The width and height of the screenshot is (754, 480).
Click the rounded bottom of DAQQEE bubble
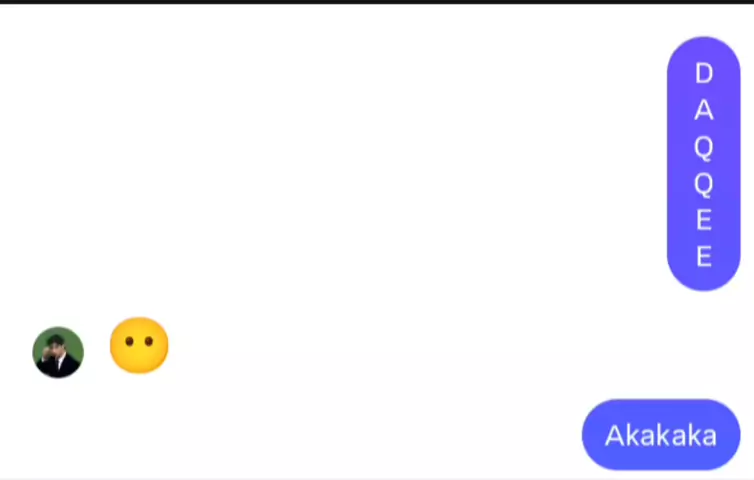[704, 279]
